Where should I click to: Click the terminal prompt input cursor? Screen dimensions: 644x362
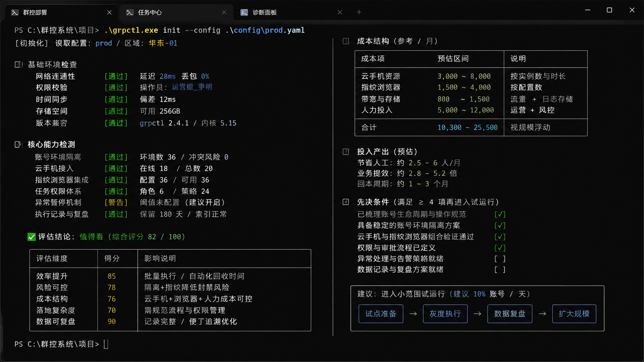click(106, 344)
